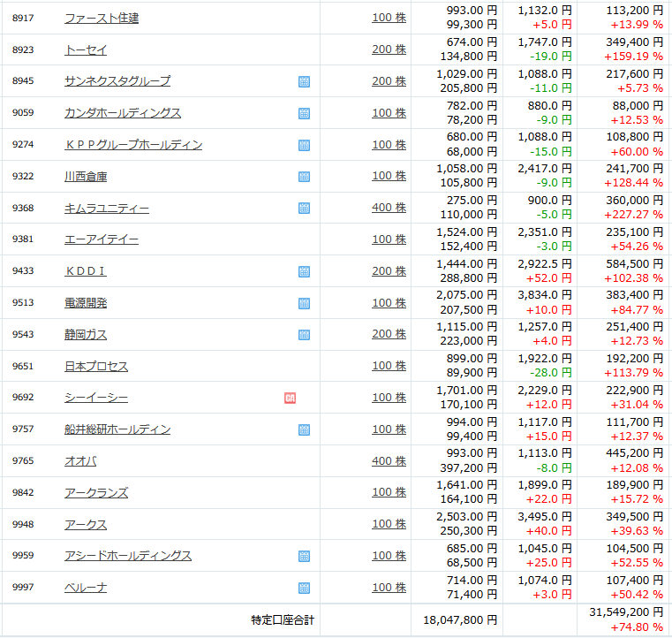672x638 pixels.
Task: Click -28.0 円 change for 日本プロセス
Action: pyautogui.click(x=551, y=373)
